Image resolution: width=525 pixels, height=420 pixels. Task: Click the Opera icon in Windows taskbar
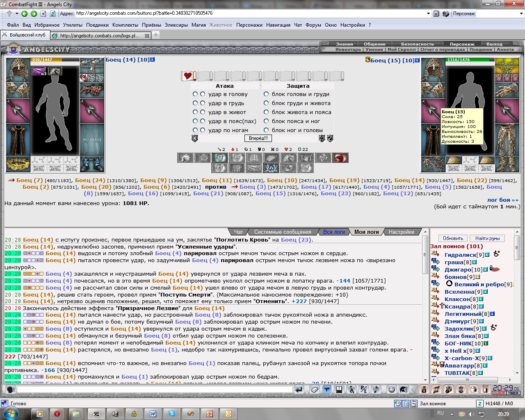pos(57,414)
